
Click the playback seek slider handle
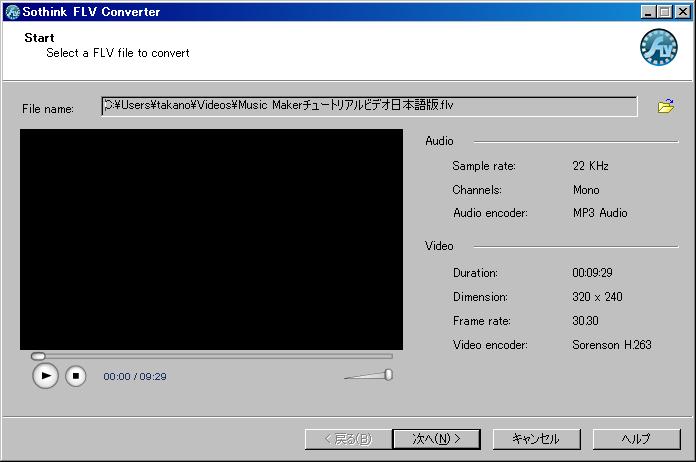tap(38, 356)
